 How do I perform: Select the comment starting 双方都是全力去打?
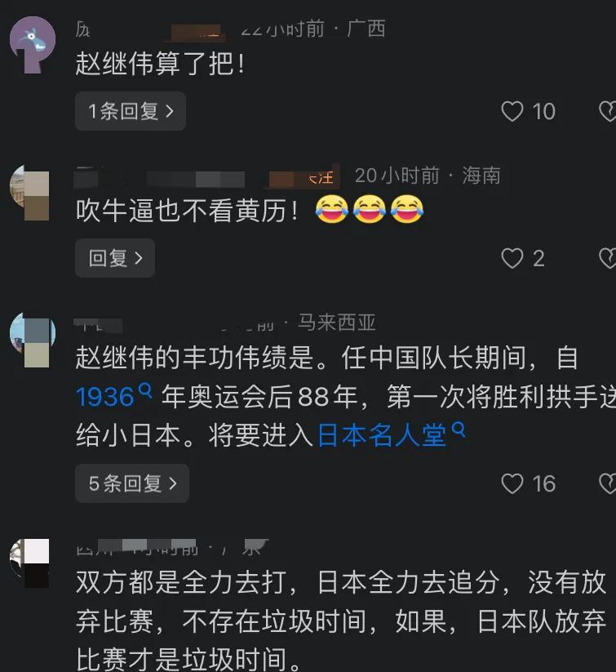[341, 621]
